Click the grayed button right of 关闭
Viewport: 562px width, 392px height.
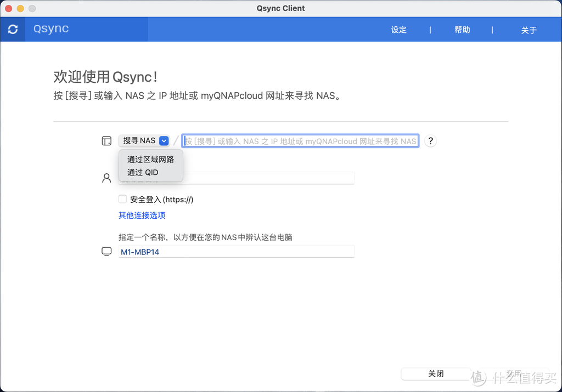[x=513, y=373]
